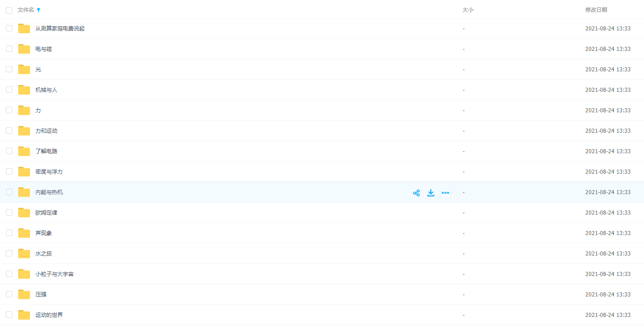The width and height of the screenshot is (644, 331).
Task: Click the 机械与人 folder icon
Action: point(24,90)
